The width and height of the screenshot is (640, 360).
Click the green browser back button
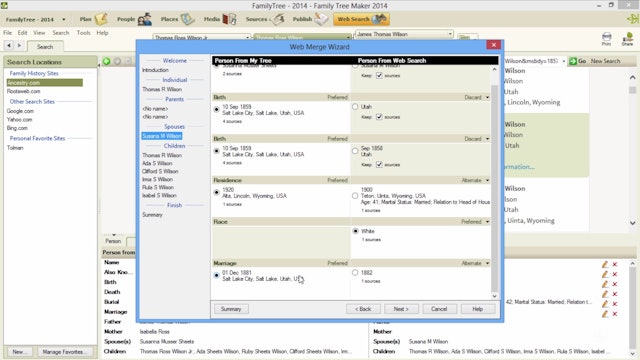(x=107, y=61)
